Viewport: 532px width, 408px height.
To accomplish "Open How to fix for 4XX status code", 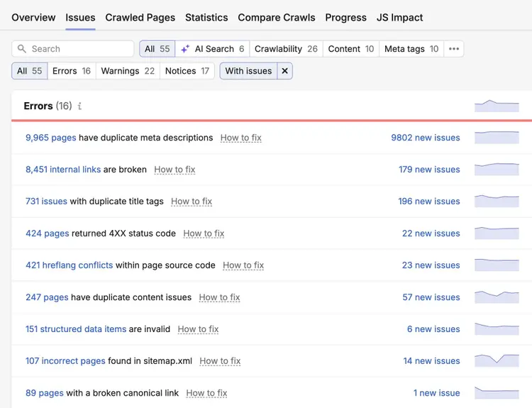I will [204, 233].
